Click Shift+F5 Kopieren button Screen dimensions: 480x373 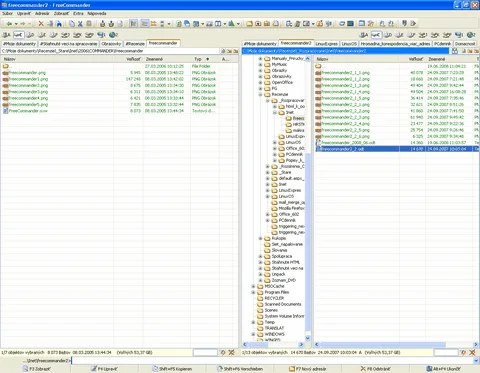click(x=172, y=369)
